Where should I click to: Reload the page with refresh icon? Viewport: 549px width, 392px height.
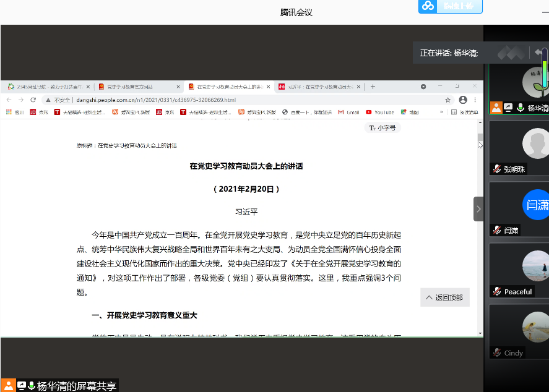point(33,100)
